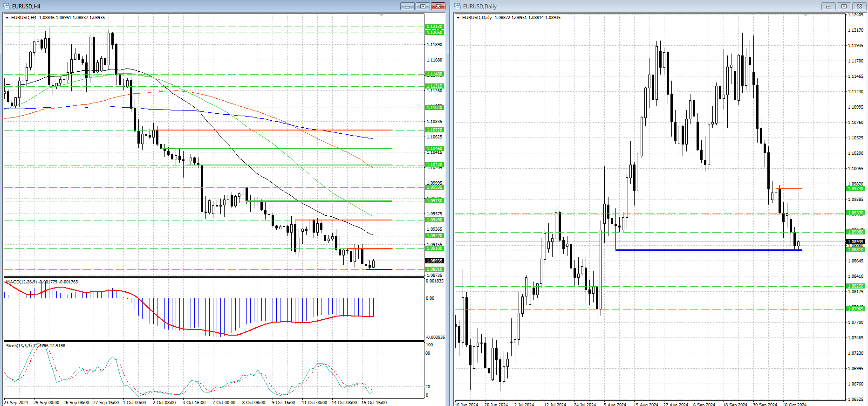Minimize the EURUSD,H4 chart window
868x406 pixels.
point(407,6)
